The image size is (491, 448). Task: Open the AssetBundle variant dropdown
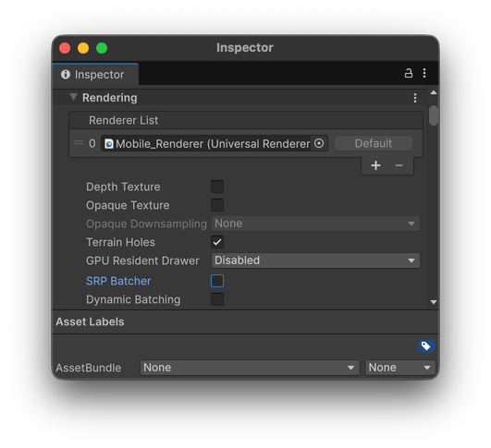399,368
